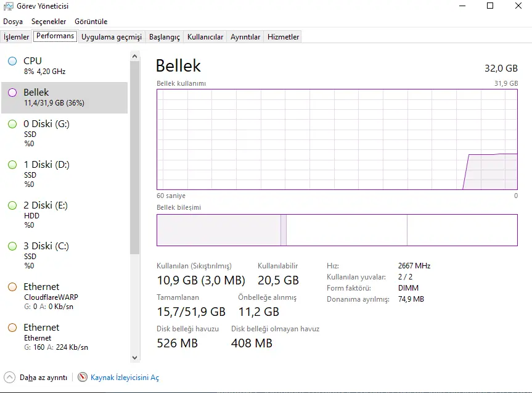The width and height of the screenshot is (532, 393).
Task: Select the Bellek 11,4/31,9 GB entry
Action: click(x=65, y=97)
